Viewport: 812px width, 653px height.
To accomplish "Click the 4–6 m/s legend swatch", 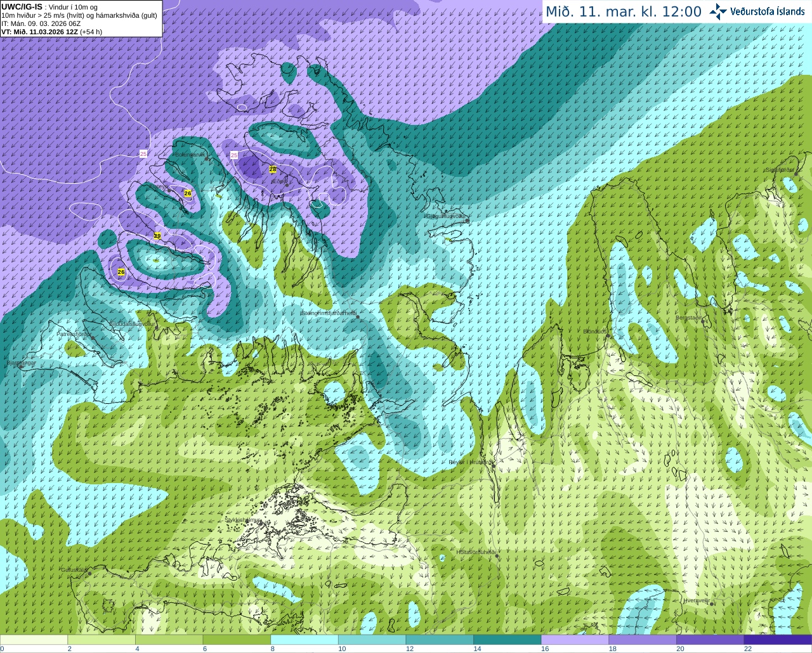I will pos(169,639).
